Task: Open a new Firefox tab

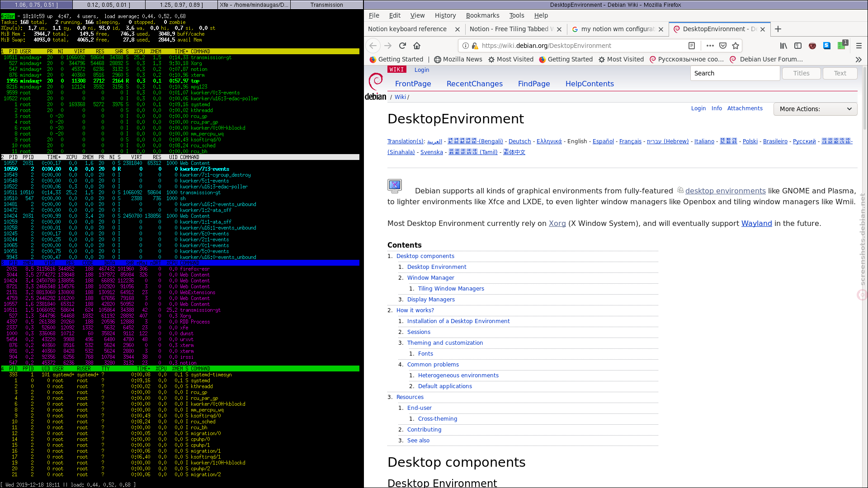Action: click(778, 29)
